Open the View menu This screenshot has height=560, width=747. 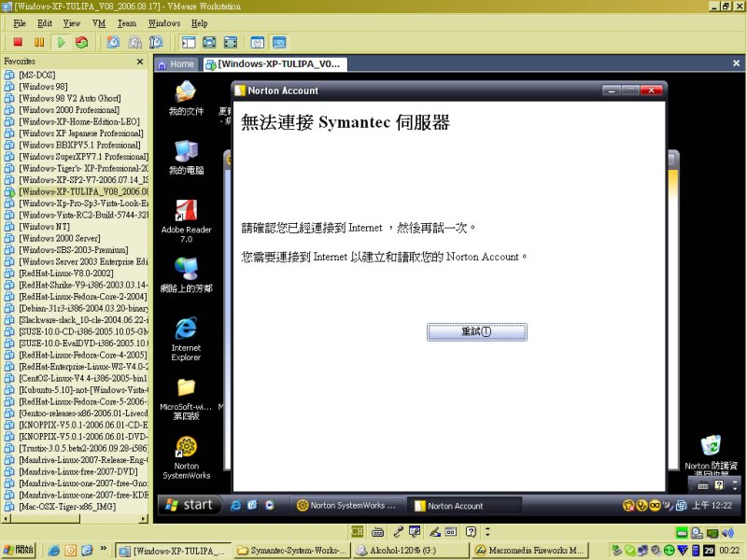pos(72,23)
